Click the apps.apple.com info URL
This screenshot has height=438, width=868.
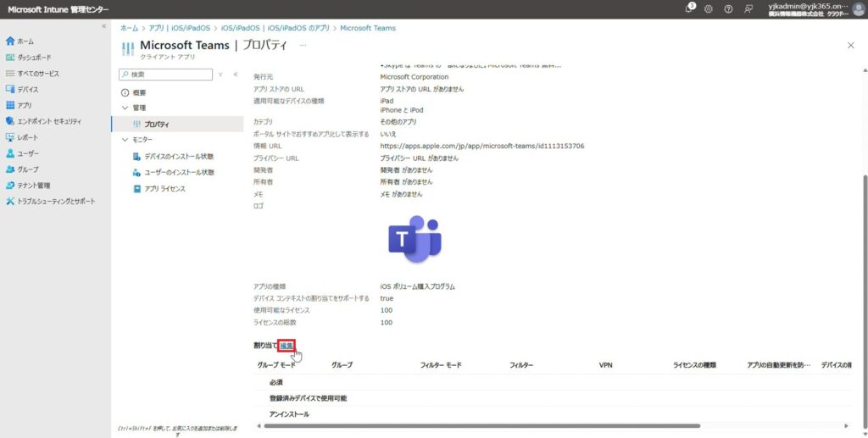482,146
